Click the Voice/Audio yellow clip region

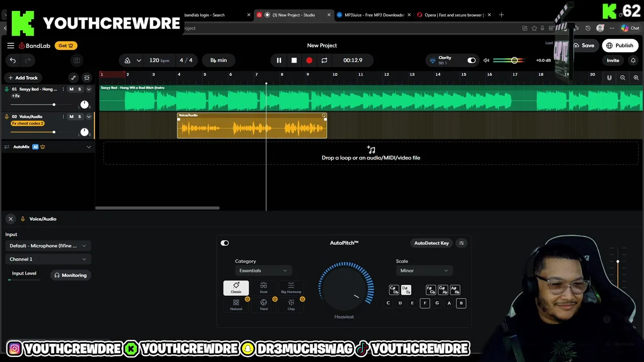(252, 126)
